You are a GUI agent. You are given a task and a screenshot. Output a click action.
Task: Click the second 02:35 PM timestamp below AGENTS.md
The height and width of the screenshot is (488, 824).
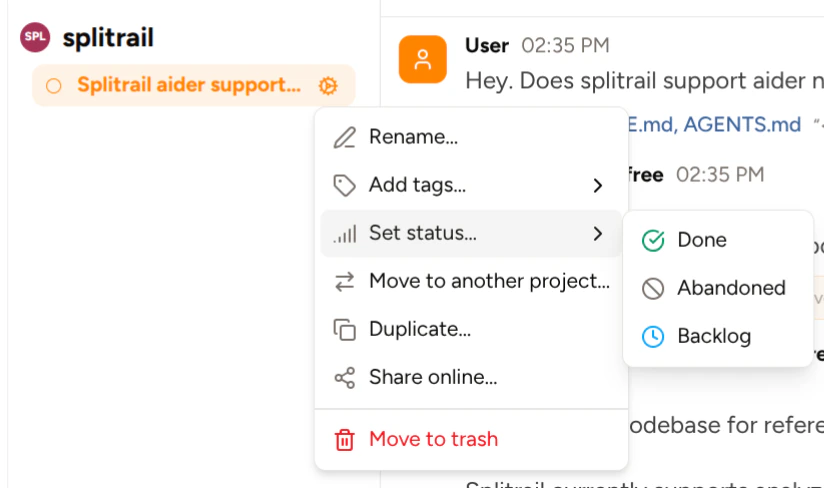[x=720, y=175]
